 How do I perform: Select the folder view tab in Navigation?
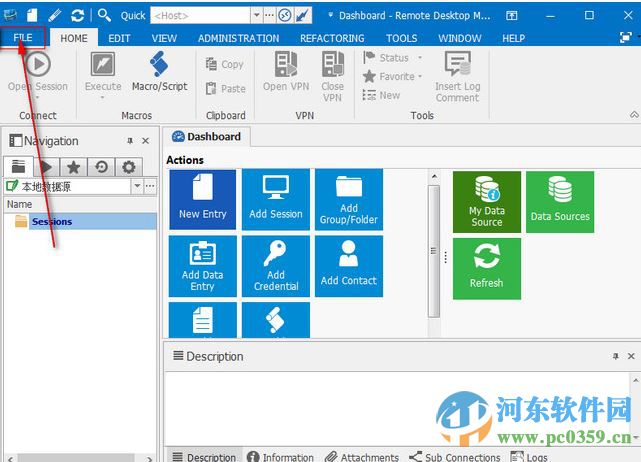pyautogui.click(x=18, y=166)
